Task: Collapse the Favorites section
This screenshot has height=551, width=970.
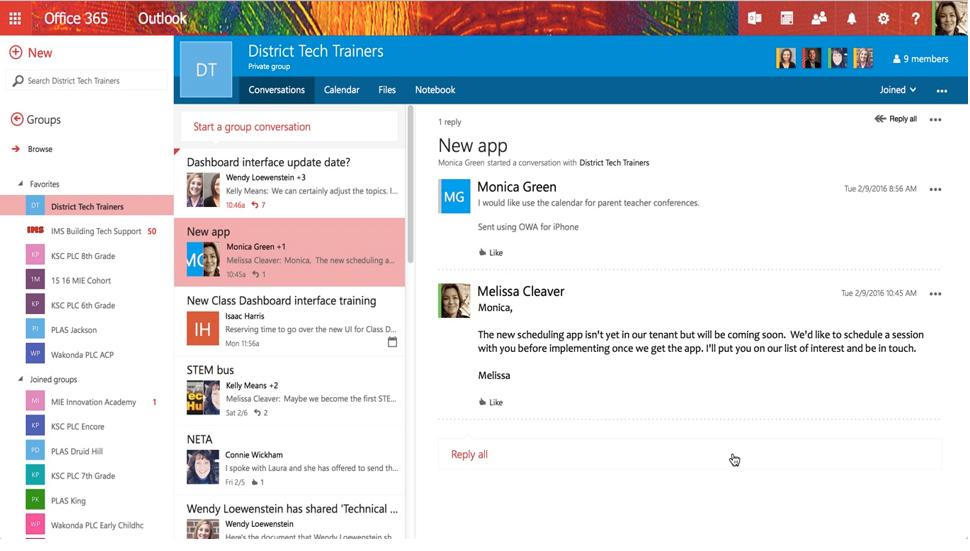Action: (20, 184)
